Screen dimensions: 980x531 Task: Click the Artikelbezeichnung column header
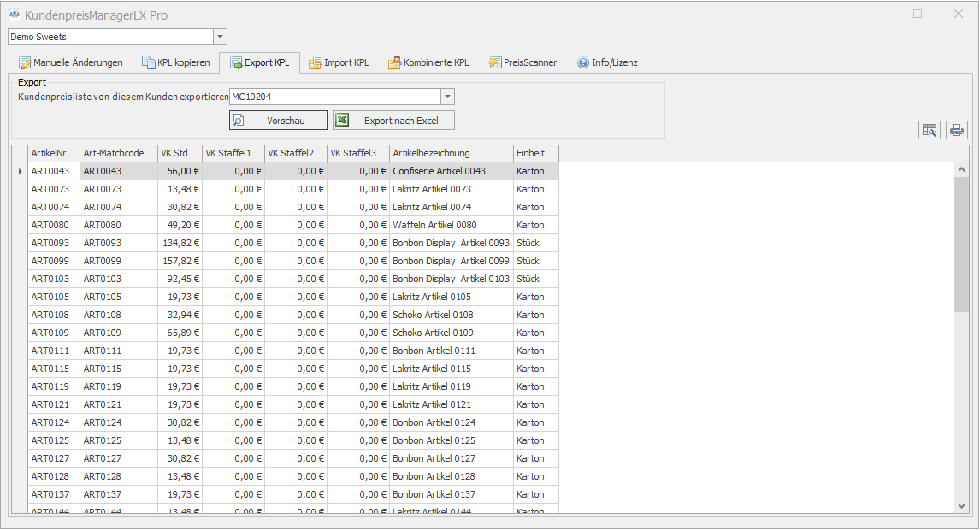[451, 153]
